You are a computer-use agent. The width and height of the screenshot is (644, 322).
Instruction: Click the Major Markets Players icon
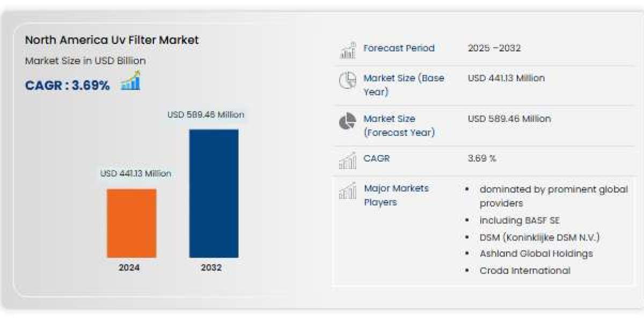(347, 191)
